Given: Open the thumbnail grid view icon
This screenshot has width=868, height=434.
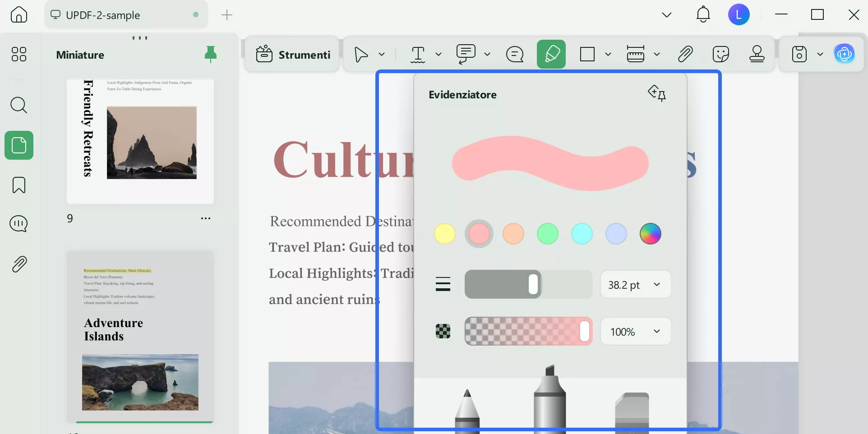Looking at the screenshot, I should pyautogui.click(x=19, y=54).
